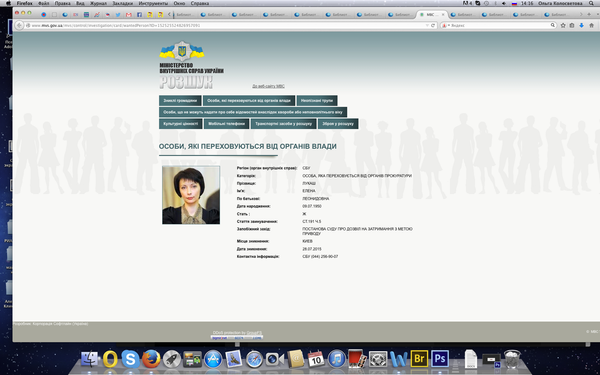The width and height of the screenshot is (600, 375).
Task: Open Skype from the dock
Action: pos(130,359)
